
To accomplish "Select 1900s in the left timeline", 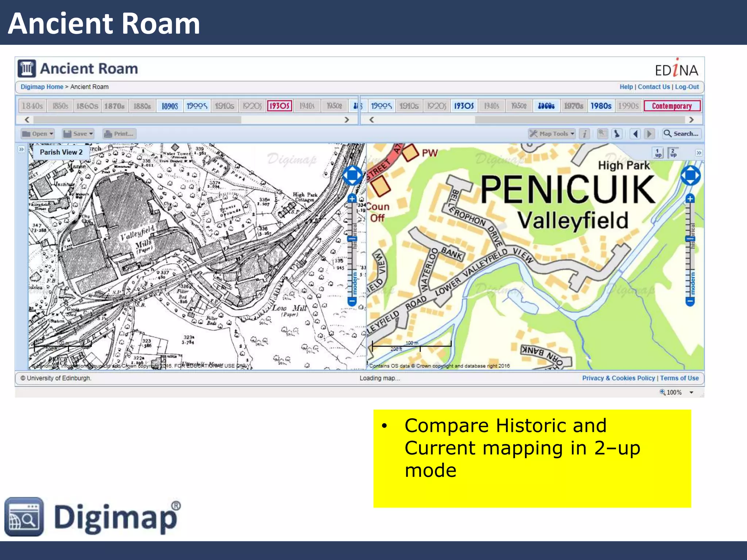I will tap(197, 106).
